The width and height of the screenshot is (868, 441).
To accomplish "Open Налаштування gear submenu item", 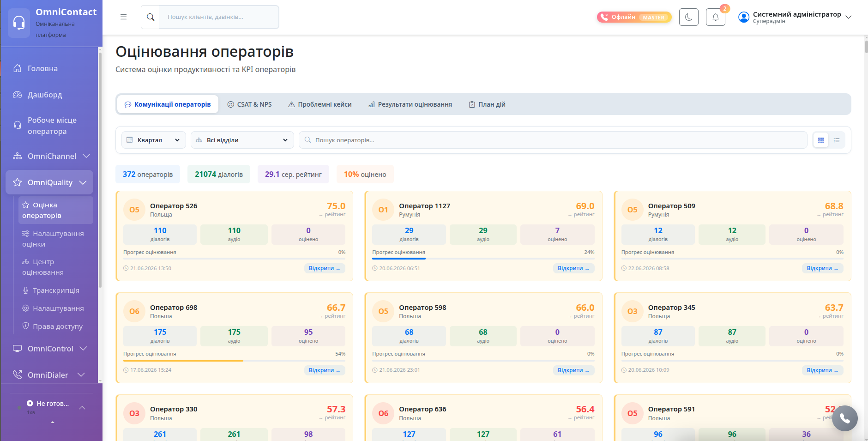I will [x=56, y=308].
